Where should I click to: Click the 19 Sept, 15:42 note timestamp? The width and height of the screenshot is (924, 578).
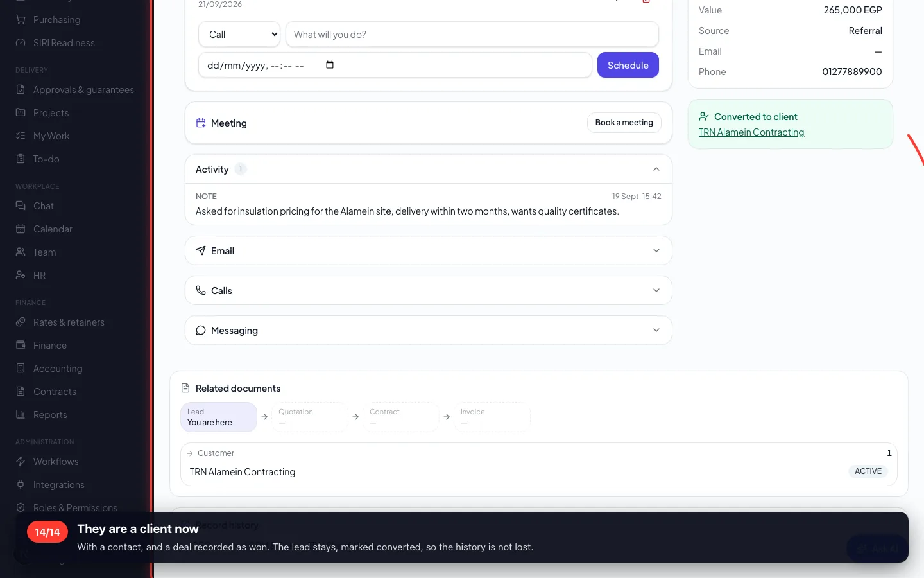637,197
